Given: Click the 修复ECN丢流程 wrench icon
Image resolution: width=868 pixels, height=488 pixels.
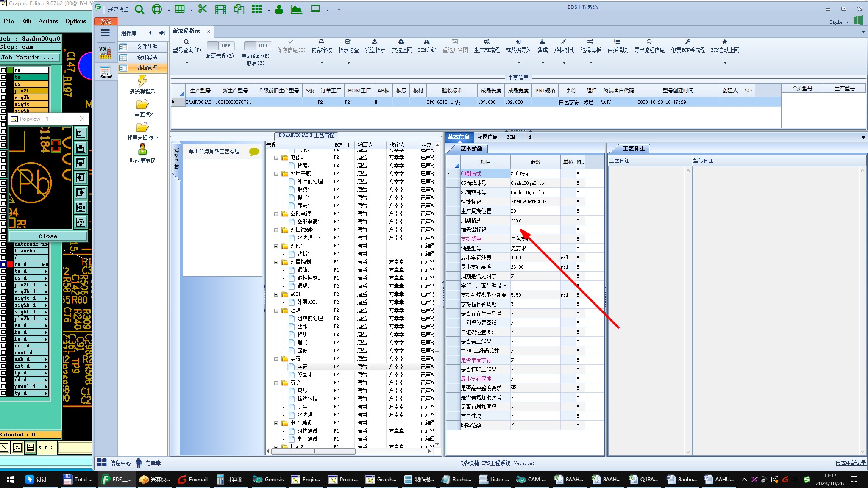Looking at the screenshot, I should point(687,42).
